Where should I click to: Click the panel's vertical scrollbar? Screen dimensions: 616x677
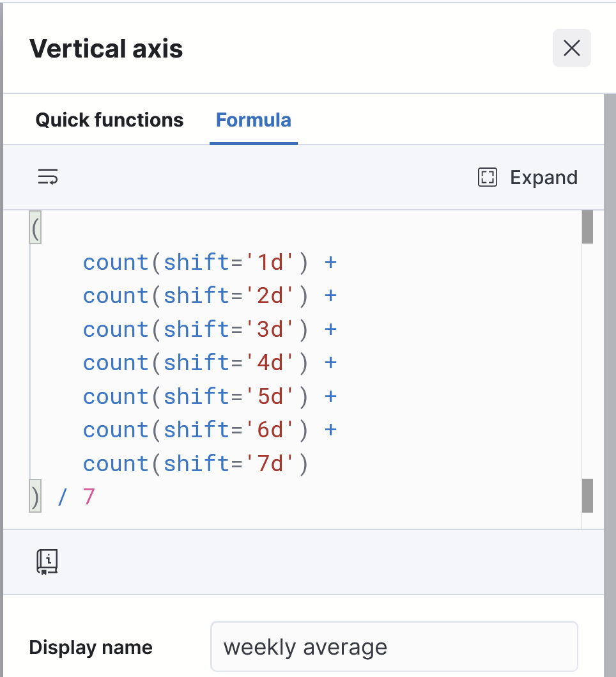click(610, 385)
